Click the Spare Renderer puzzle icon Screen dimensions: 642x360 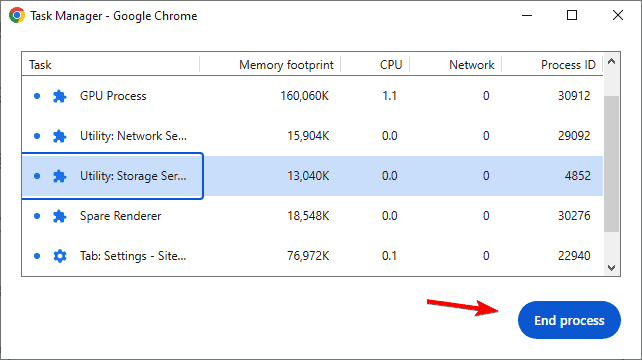[60, 216]
